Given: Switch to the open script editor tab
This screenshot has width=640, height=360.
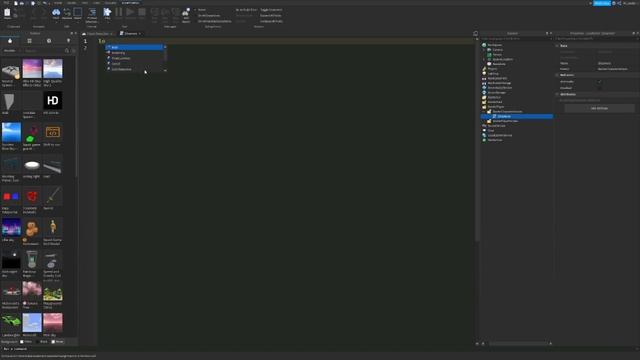Looking at the screenshot, I should [x=131, y=33].
